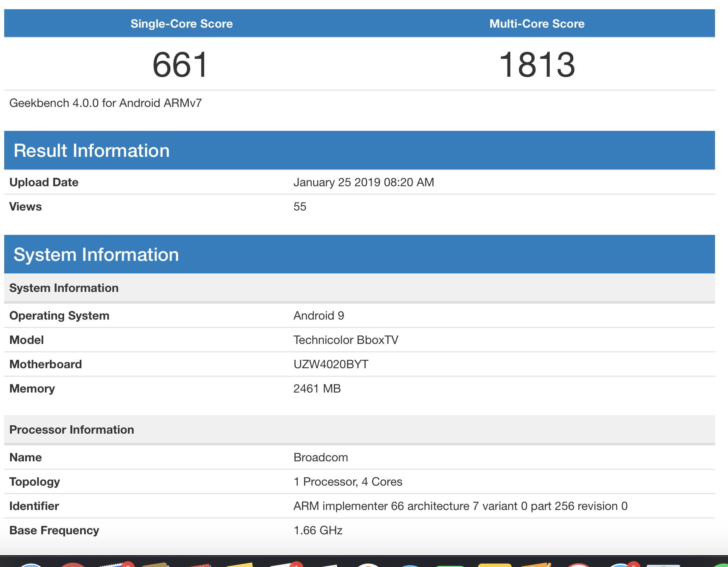Click the UZW4020BYT motherboard value
Screen dimensions: 728x567
330,364
